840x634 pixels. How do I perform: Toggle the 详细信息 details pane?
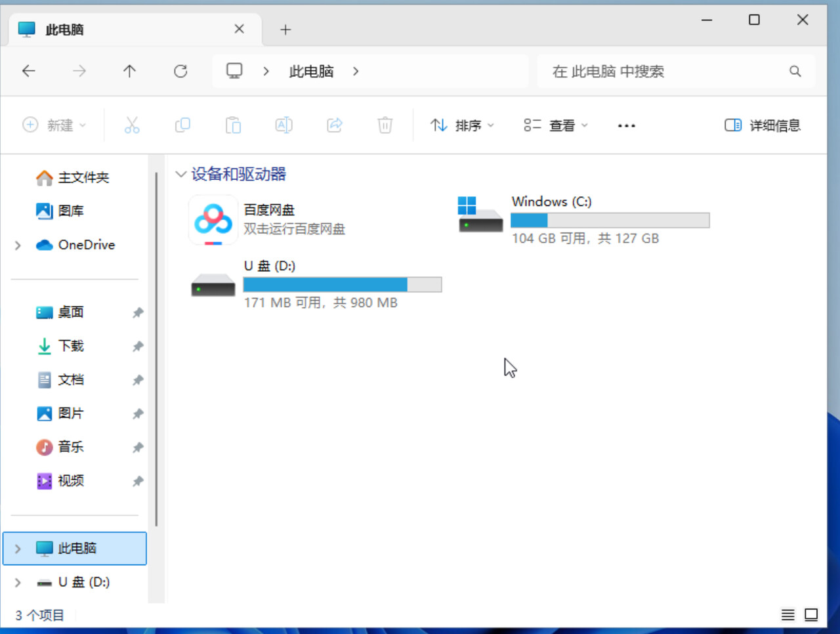point(763,125)
